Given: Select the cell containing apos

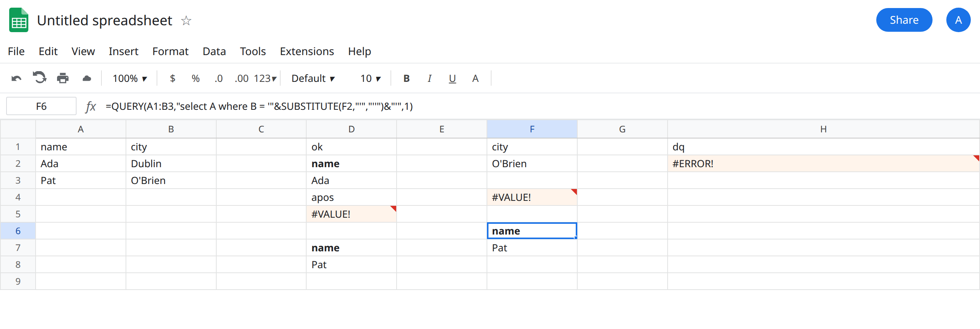Looking at the screenshot, I should [x=351, y=197].
